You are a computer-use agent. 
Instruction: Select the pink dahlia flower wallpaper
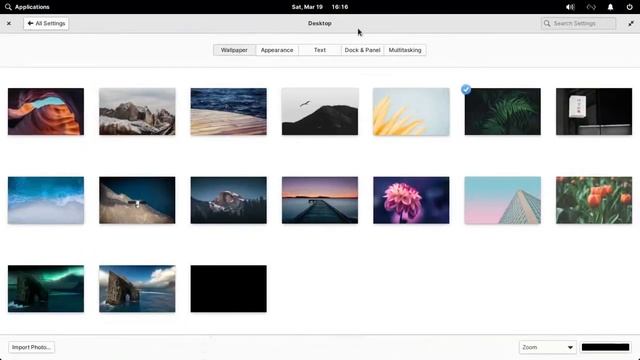coord(411,200)
